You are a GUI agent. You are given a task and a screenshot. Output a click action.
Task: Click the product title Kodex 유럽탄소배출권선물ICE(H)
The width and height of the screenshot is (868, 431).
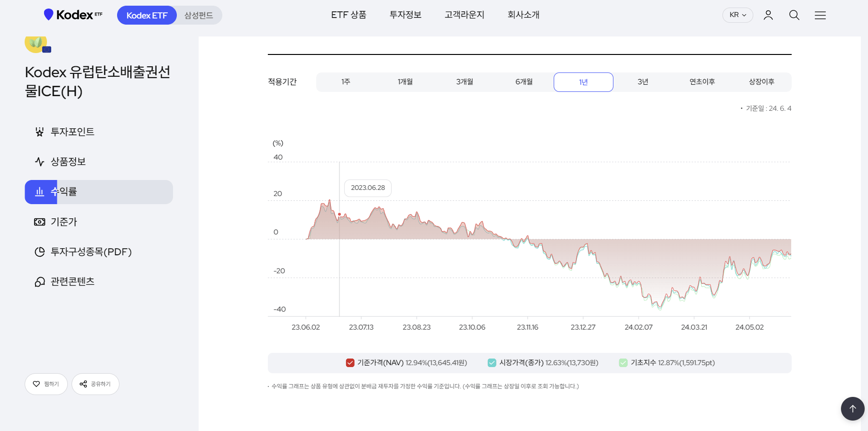98,81
